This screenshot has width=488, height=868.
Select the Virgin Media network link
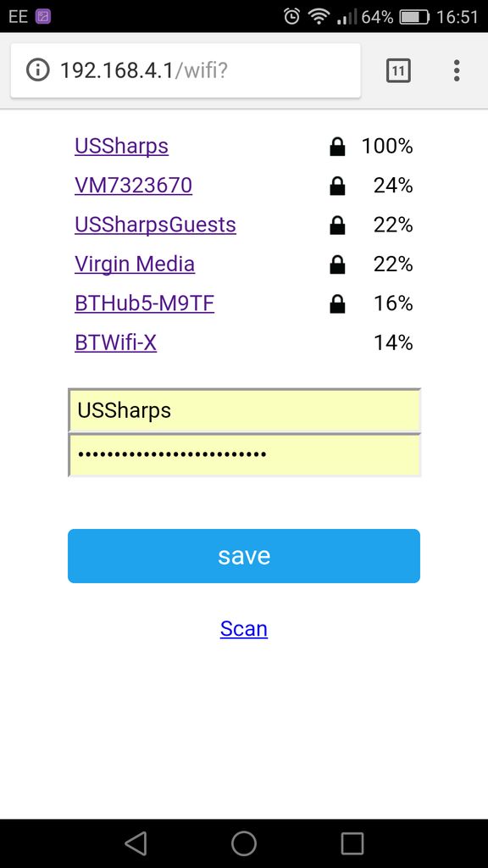135,264
